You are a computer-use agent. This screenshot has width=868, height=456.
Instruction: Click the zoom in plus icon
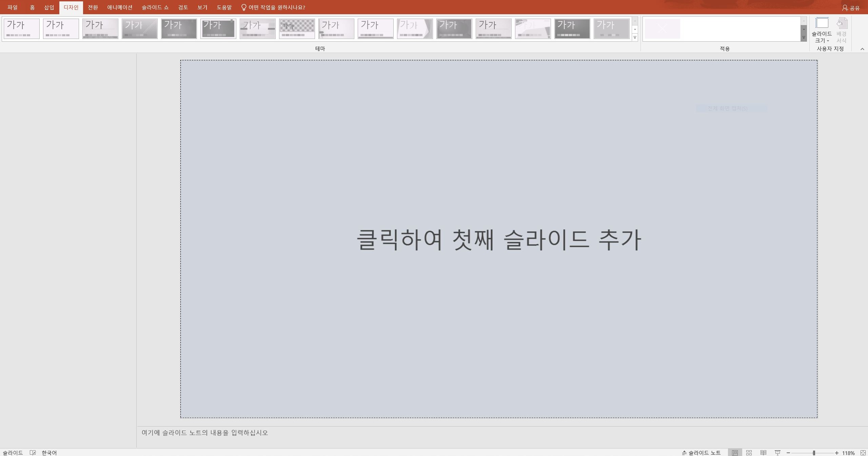[836, 453]
